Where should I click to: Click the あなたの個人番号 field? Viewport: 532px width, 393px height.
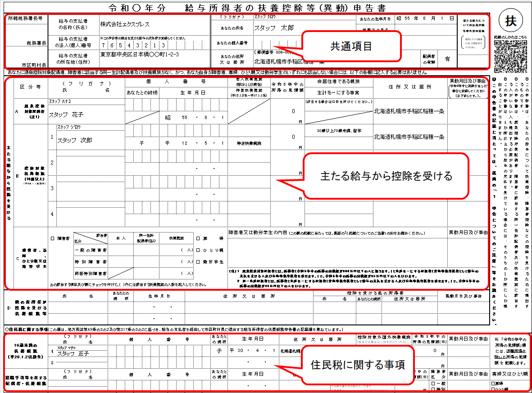point(277,43)
